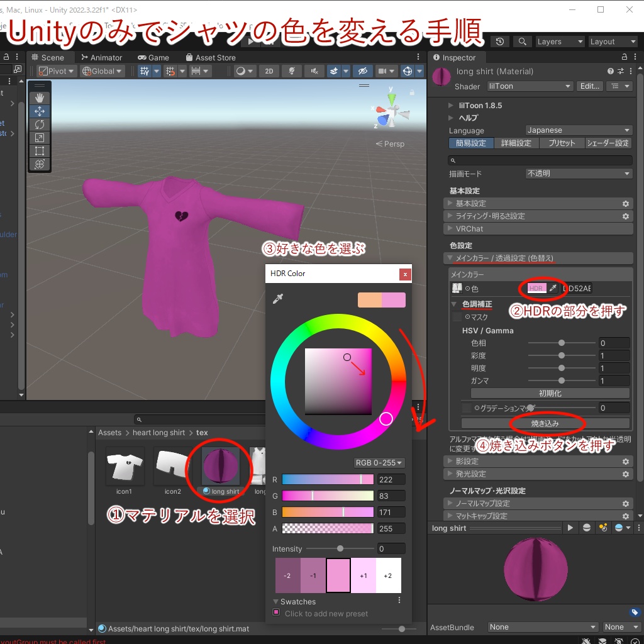Open gear menu for 発光設定
This screenshot has height=644, width=644.
[x=626, y=474]
